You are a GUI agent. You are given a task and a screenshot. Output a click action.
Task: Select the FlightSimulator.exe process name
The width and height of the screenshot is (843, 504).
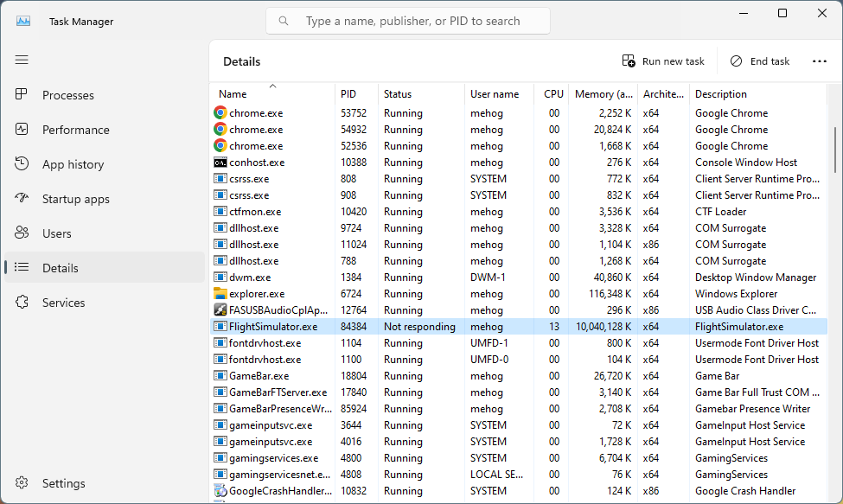(273, 327)
